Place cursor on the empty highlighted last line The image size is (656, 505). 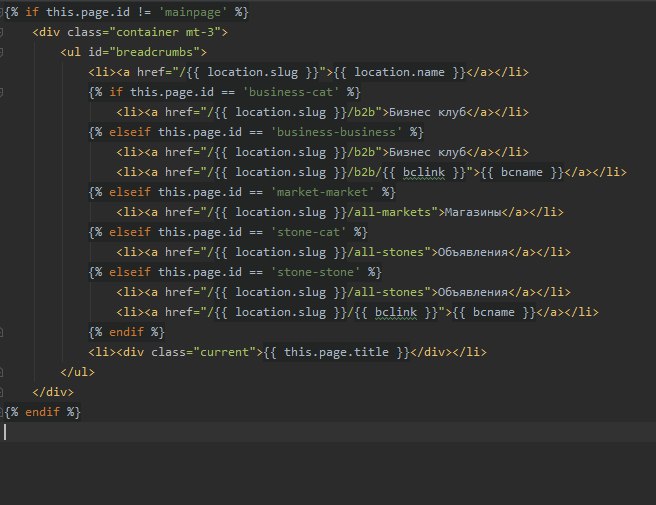click(328, 432)
